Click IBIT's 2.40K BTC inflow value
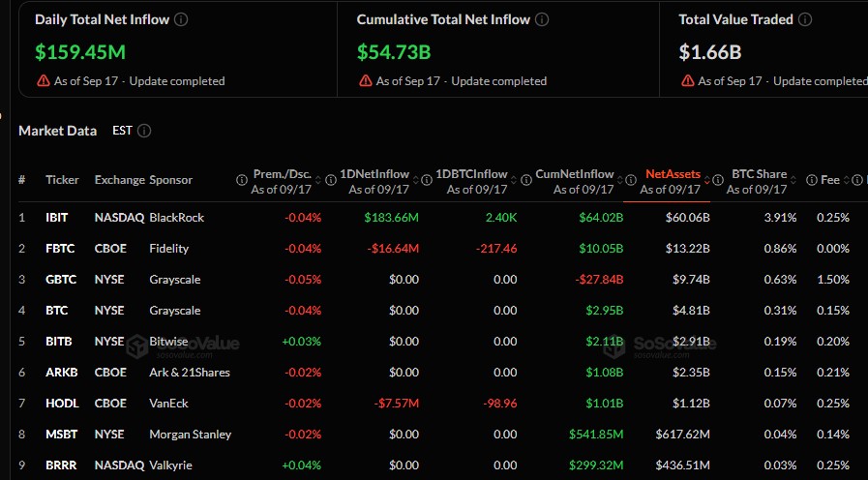Viewport: 868px width, 480px height. click(x=501, y=218)
